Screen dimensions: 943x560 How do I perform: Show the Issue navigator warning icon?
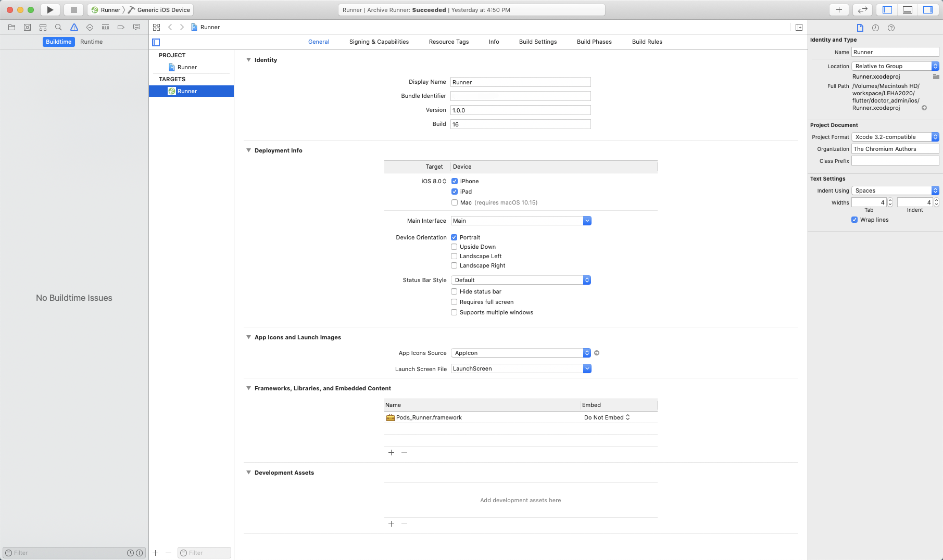(x=74, y=27)
